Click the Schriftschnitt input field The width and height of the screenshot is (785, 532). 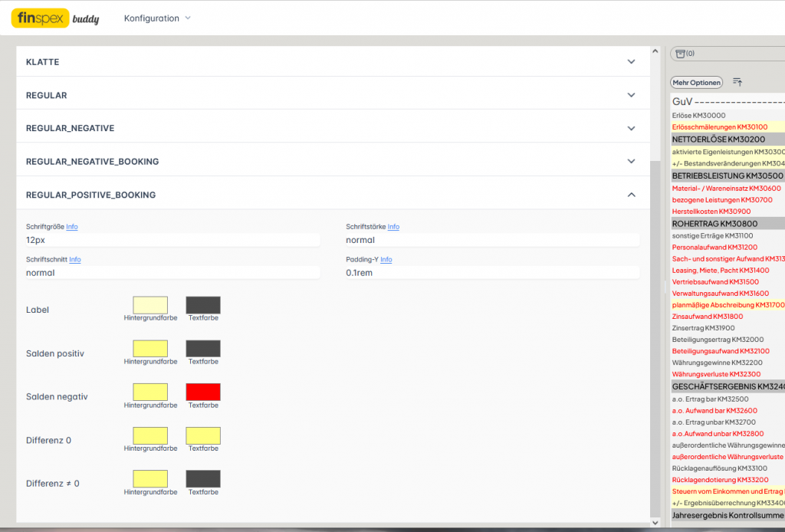(x=172, y=272)
